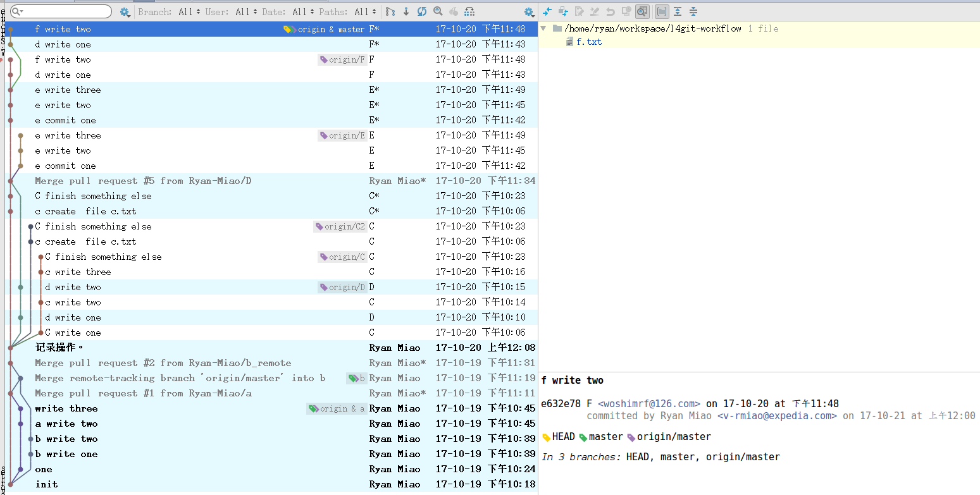
Task: Collapse all nodes in the changed files tree
Action: (x=693, y=11)
